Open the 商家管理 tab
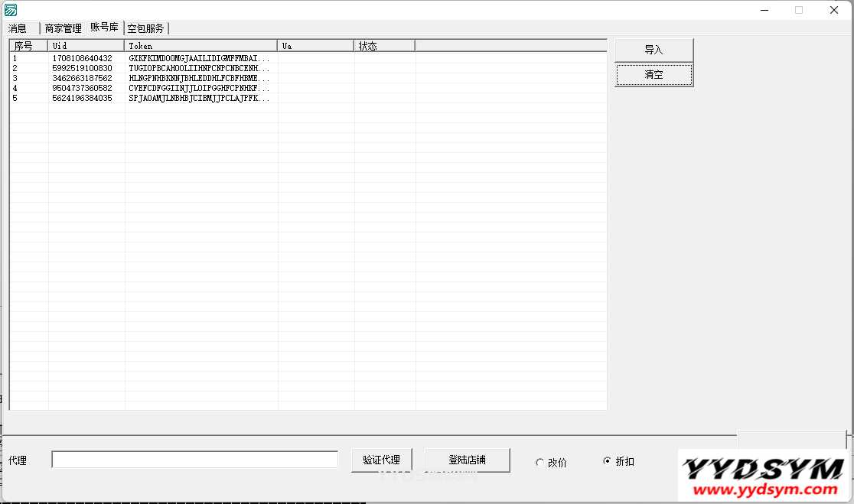 62,28
